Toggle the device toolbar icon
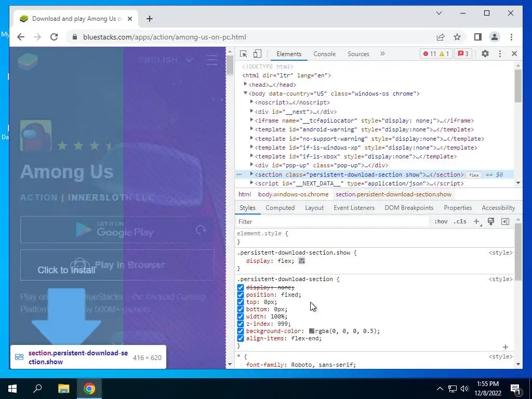Screen dimensions: 532x399 coord(258,54)
